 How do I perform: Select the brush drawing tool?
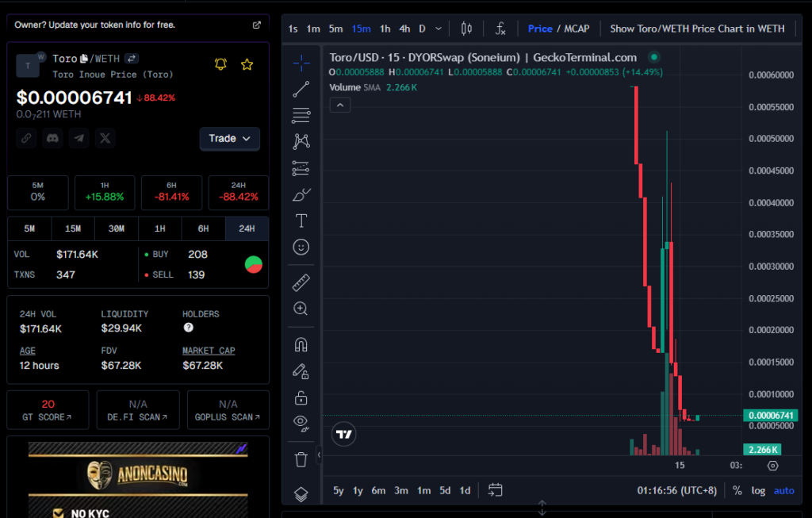(x=301, y=194)
